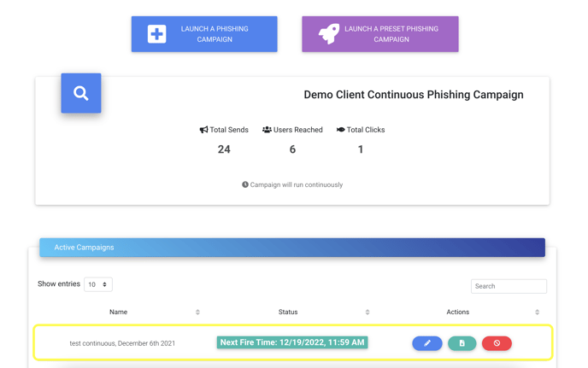The width and height of the screenshot is (588, 368).
Task: Click the fish icon beside Total Clicks
Action: 340,130
